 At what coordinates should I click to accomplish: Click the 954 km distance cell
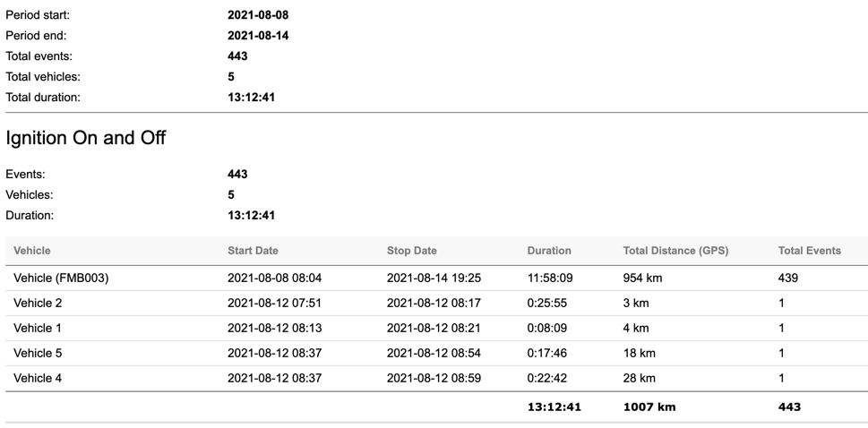tap(642, 278)
